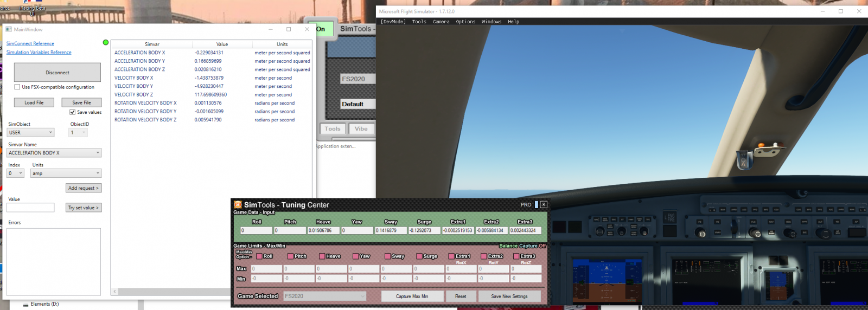Click the Try set value button

[84, 208]
